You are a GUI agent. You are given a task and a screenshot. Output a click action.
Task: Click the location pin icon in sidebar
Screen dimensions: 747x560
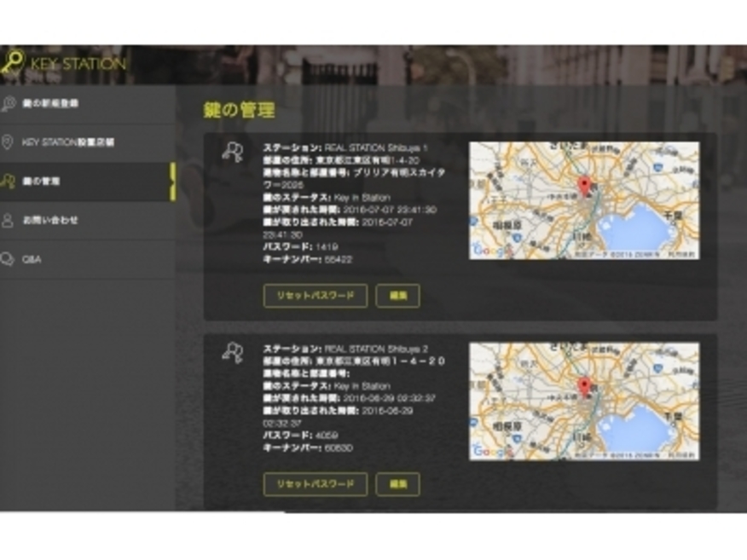pyautogui.click(x=7, y=141)
